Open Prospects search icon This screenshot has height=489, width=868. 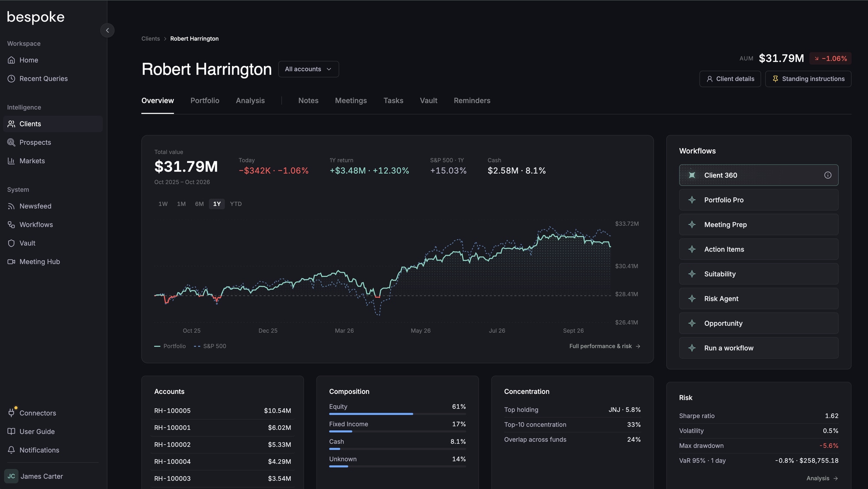[x=11, y=142]
